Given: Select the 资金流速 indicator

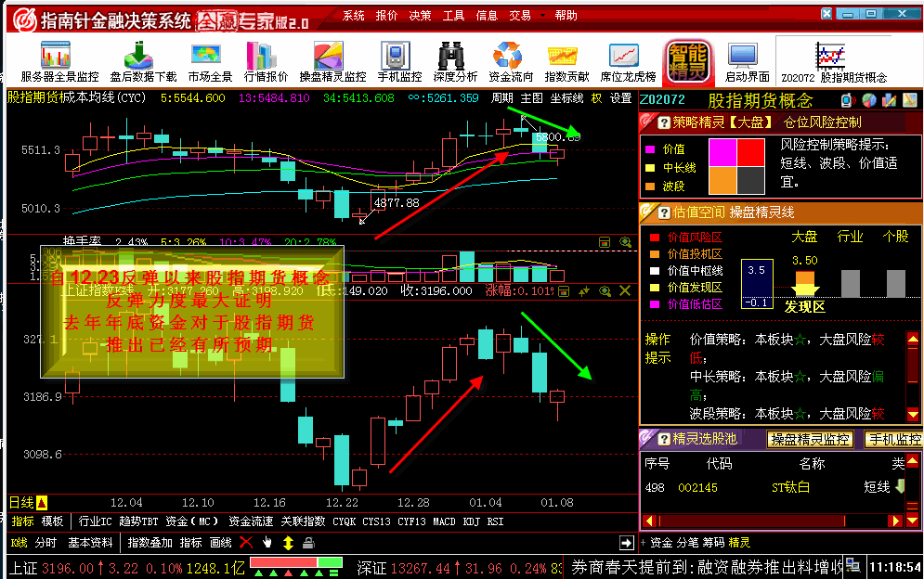Looking at the screenshot, I should (x=251, y=521).
